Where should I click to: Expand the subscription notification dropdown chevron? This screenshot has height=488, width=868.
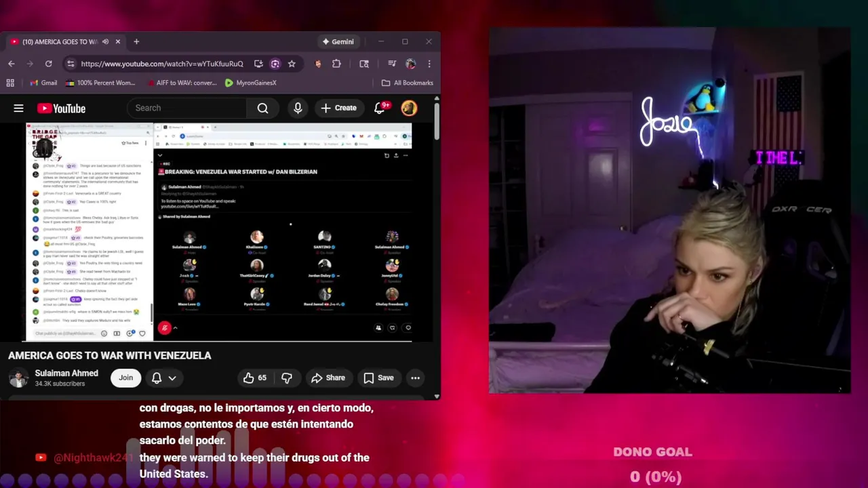tap(172, 378)
